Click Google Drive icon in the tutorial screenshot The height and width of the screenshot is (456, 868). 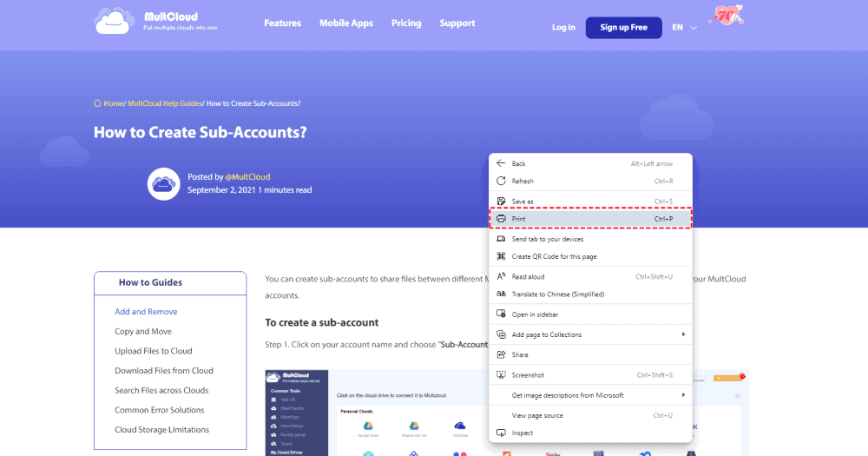click(368, 426)
